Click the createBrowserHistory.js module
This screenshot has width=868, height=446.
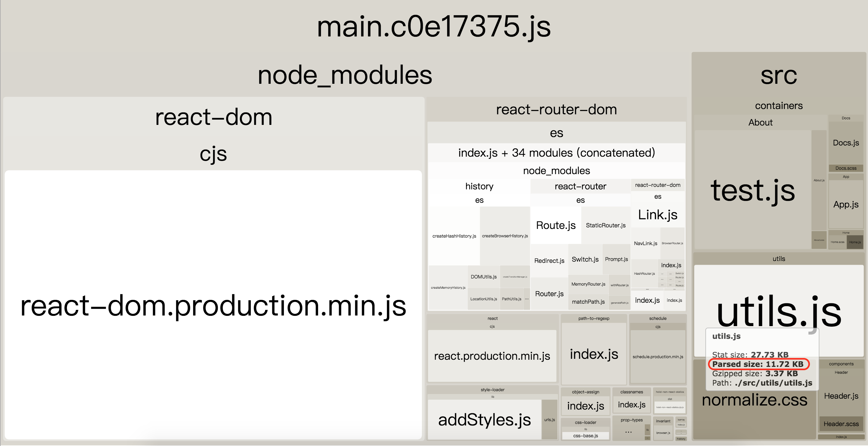click(x=505, y=236)
